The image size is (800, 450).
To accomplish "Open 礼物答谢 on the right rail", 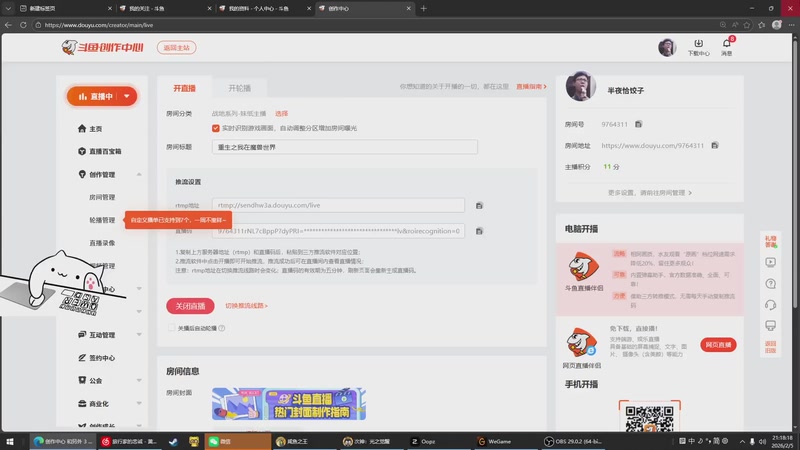I will (x=770, y=241).
